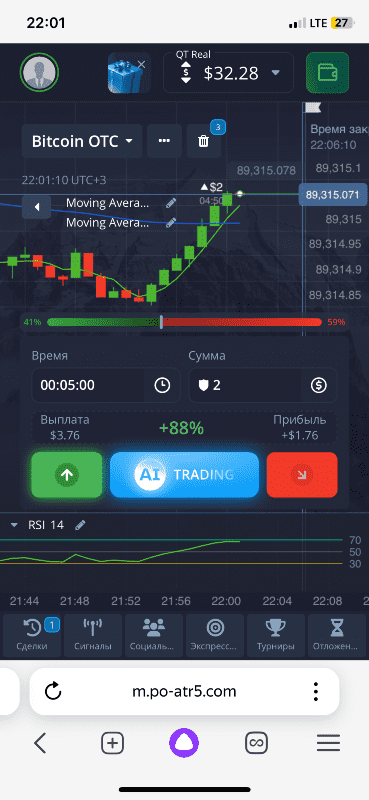
Task: Close the gift box promo
Action: click(141, 64)
